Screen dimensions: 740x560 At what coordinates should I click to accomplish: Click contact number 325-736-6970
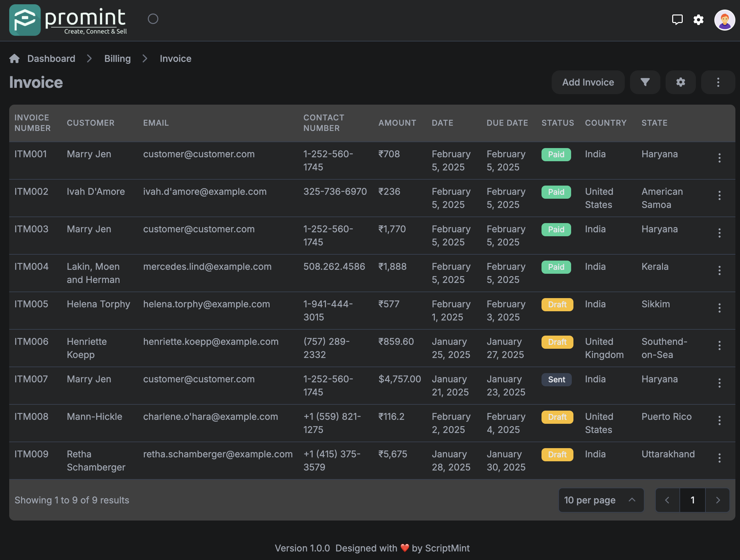point(335,191)
